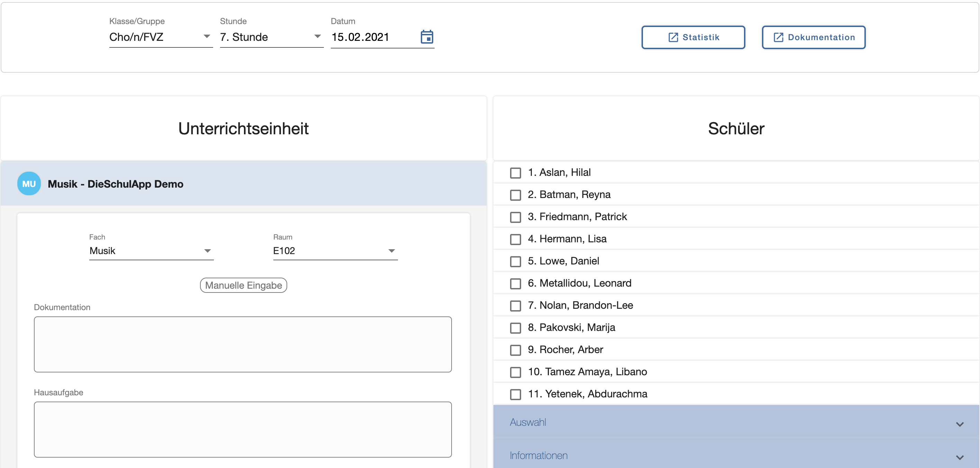980x468 pixels.
Task: Mark Pakovski, Marija as selected
Action: point(516,327)
